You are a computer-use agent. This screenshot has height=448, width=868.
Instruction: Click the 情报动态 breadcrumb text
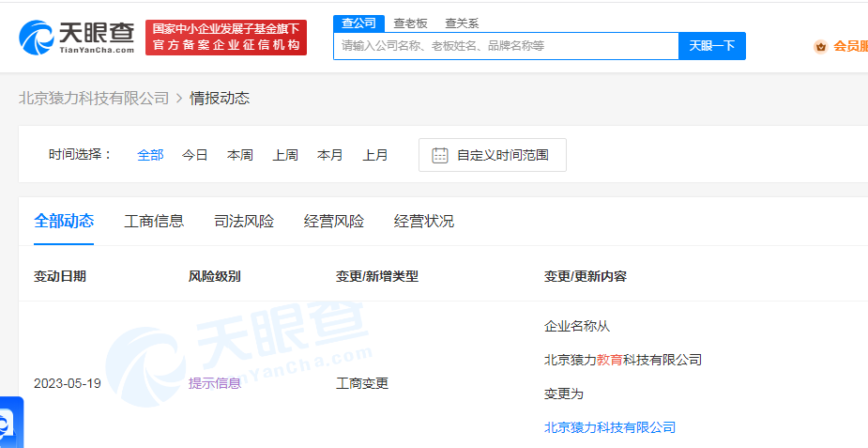[x=220, y=98]
